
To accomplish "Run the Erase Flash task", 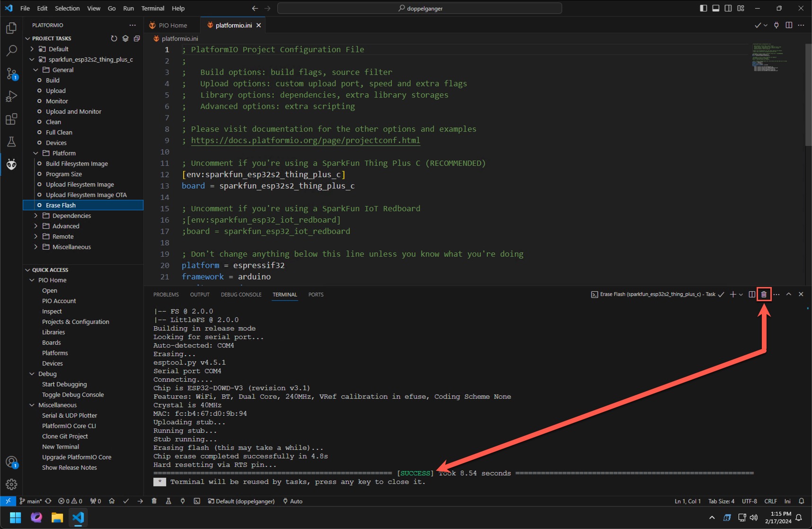I will pyautogui.click(x=83, y=205).
